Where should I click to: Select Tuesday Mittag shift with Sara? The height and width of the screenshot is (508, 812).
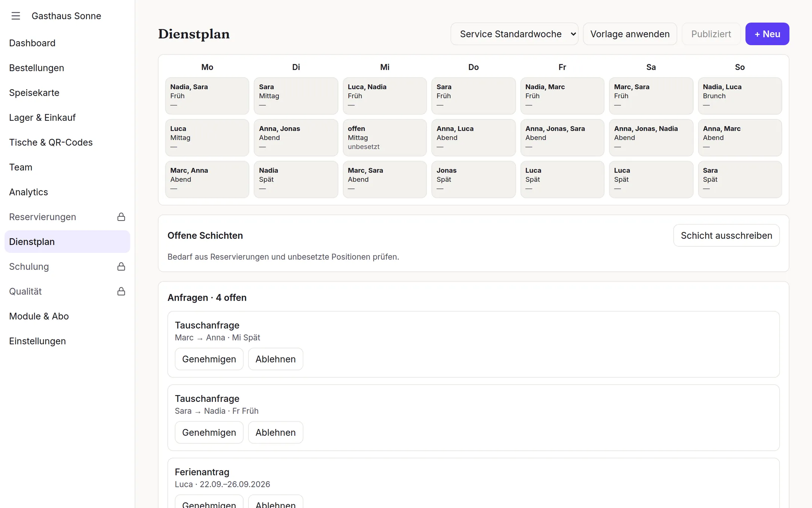[x=296, y=96]
